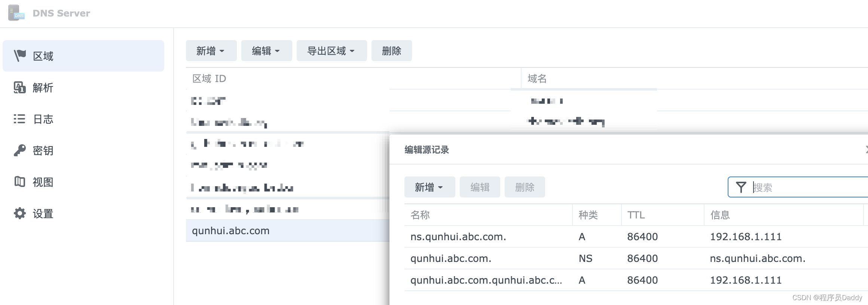Viewport: 868px width, 305px height.
Task: Open the 区域 sidebar section
Action: 83,56
